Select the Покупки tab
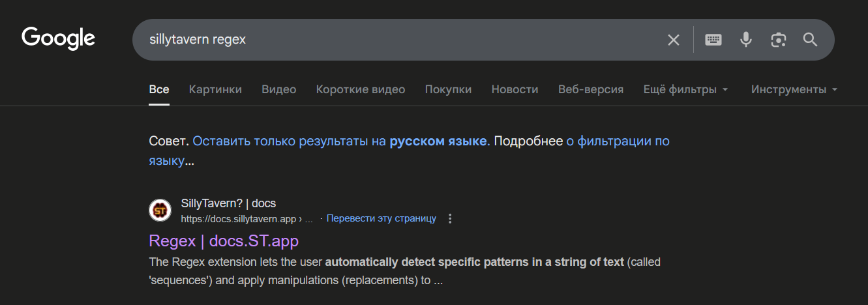Screen dimensions: 868x305 (448, 89)
